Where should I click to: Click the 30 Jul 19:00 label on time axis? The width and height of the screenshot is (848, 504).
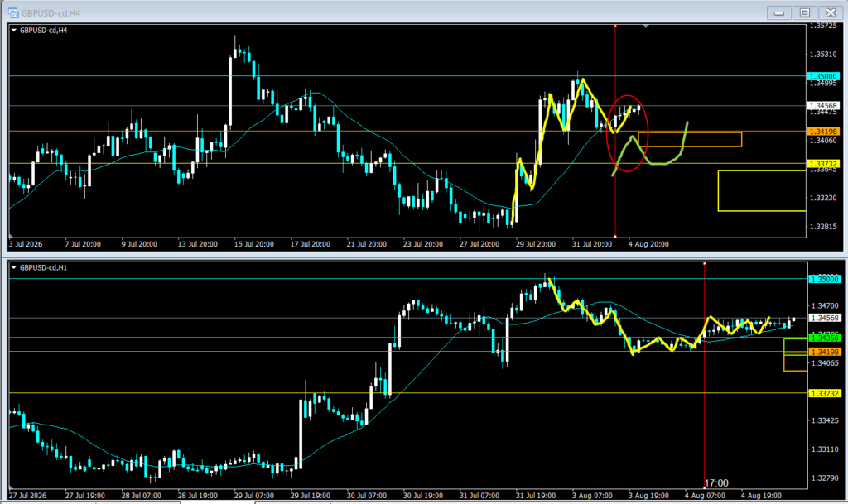pyautogui.click(x=422, y=496)
